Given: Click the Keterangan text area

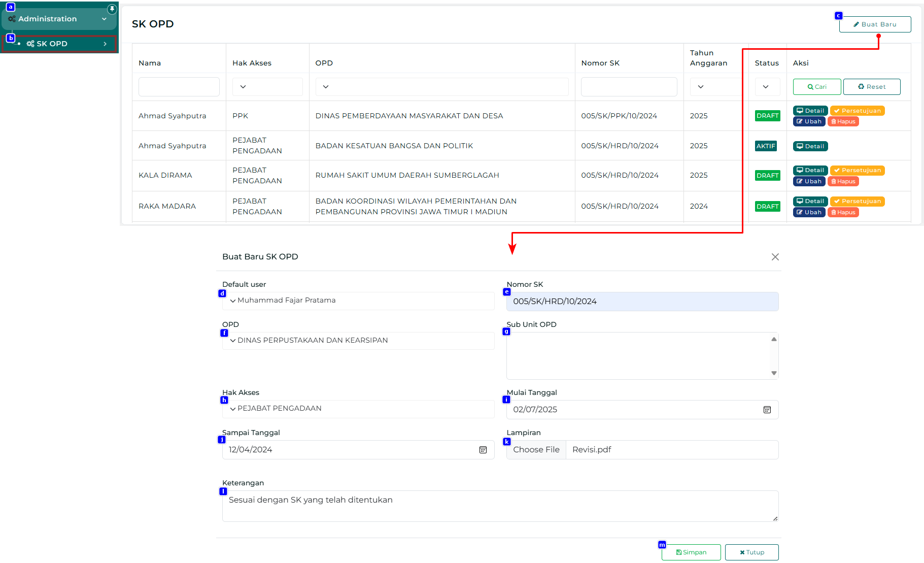Looking at the screenshot, I should click(x=500, y=506).
